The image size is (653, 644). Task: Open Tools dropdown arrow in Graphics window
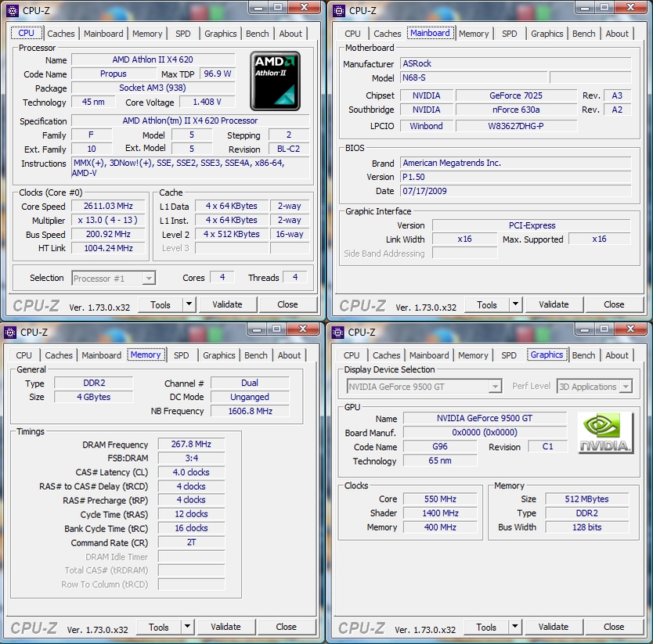[x=514, y=627]
